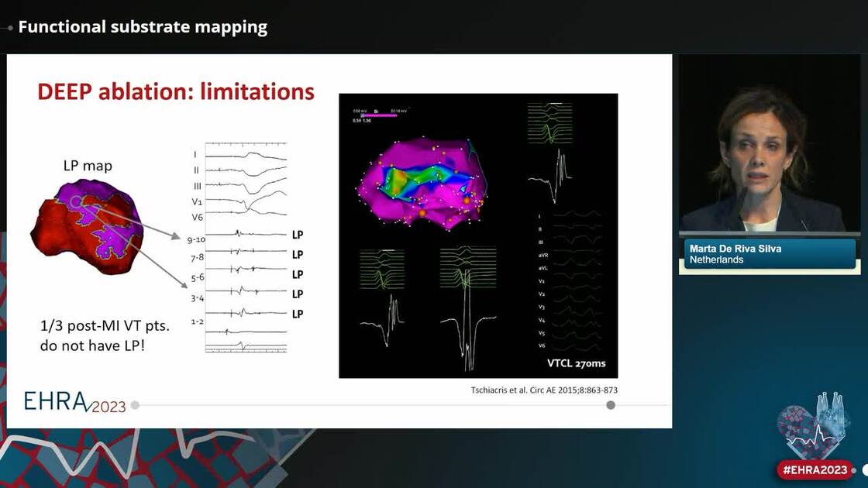Viewport: 868px width, 488px height.
Task: Expand the speaker nameplate for Marta De Riva Silva
Action: [x=767, y=254]
